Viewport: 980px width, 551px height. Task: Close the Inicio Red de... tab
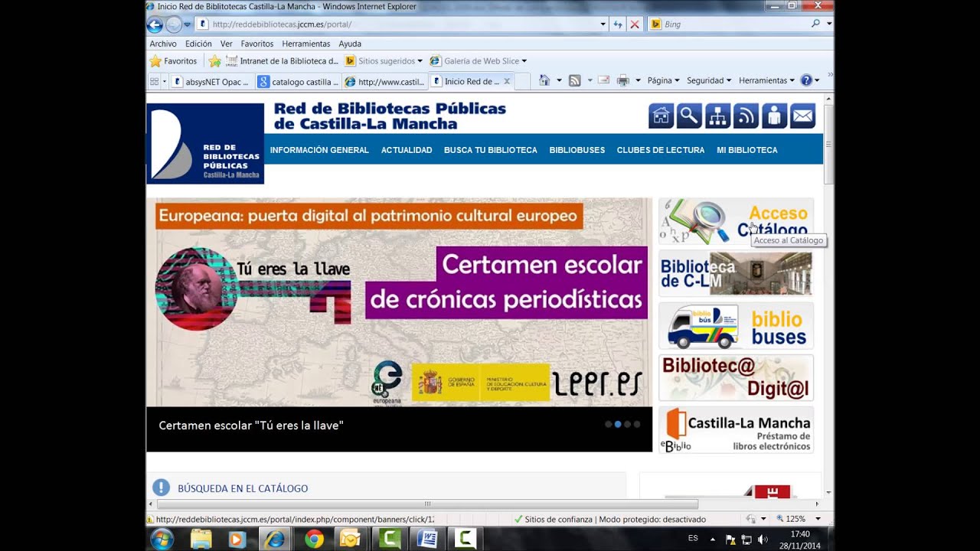pos(507,81)
